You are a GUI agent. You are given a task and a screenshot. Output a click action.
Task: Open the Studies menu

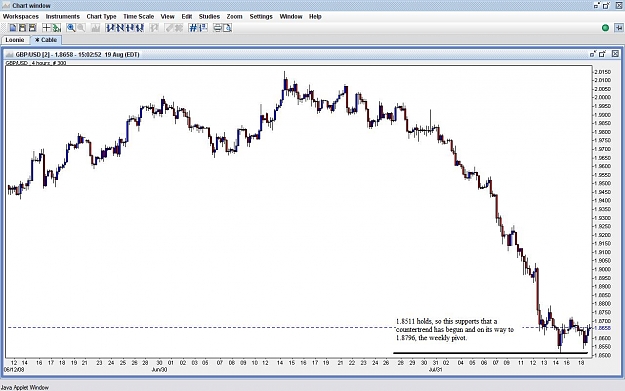click(209, 16)
